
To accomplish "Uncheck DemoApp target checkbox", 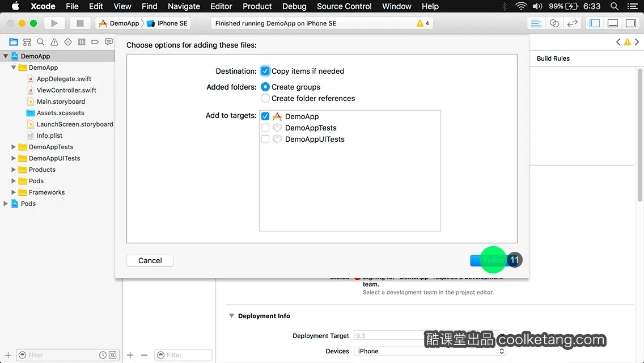I will tap(265, 116).
